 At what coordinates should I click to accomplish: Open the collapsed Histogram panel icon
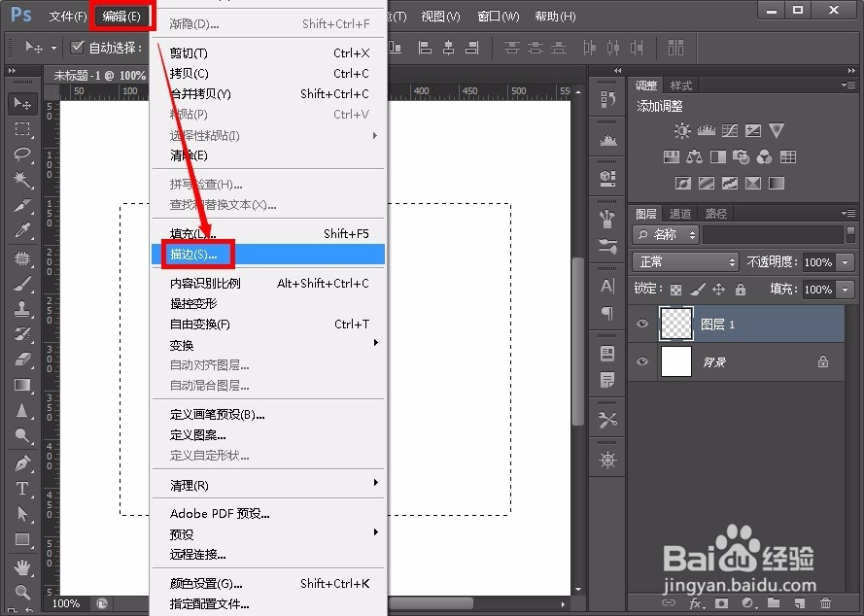tap(607, 141)
